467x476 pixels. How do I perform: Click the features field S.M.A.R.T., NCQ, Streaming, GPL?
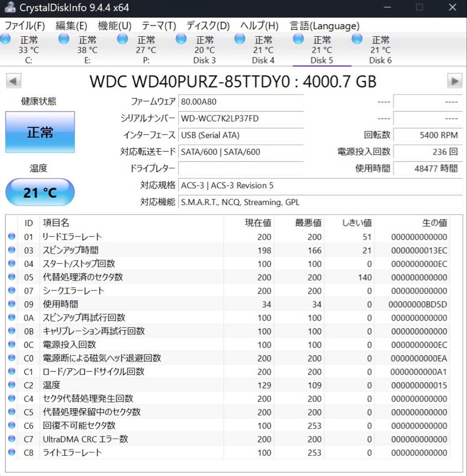coord(320,202)
